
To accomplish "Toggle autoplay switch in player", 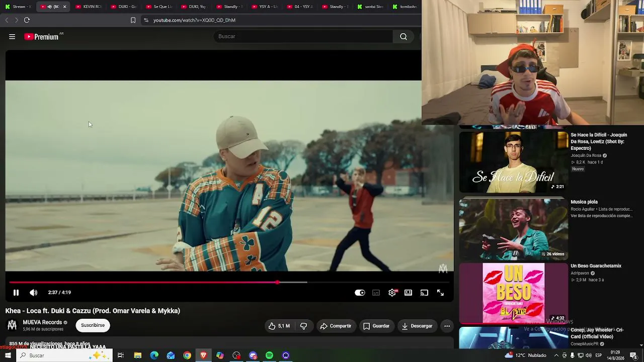I will coord(360,293).
